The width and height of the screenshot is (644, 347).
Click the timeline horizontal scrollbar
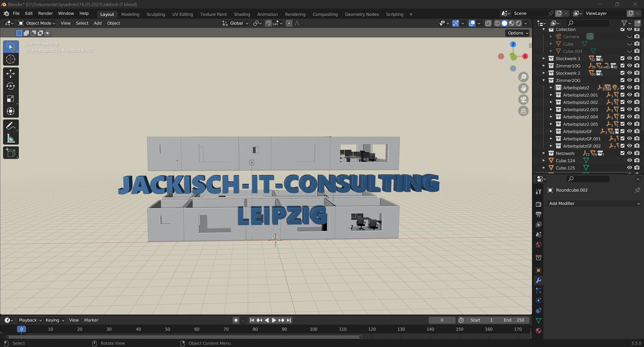184,337
